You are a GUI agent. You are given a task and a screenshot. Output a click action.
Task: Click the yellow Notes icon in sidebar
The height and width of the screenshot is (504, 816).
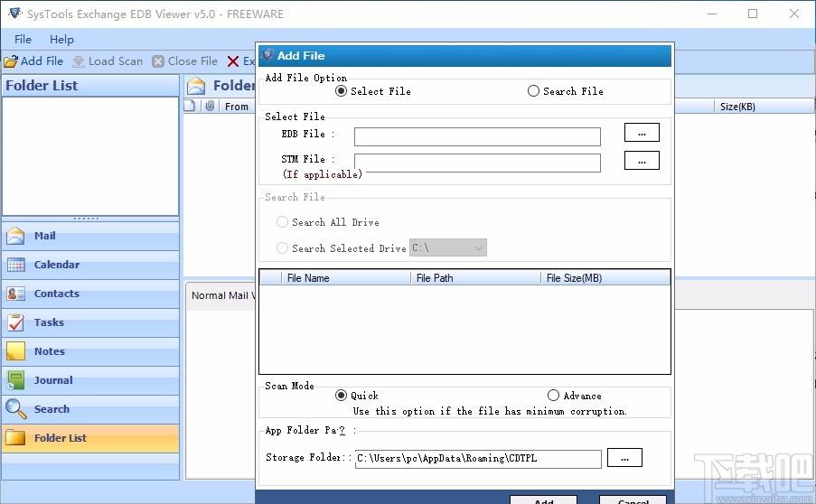[15, 351]
